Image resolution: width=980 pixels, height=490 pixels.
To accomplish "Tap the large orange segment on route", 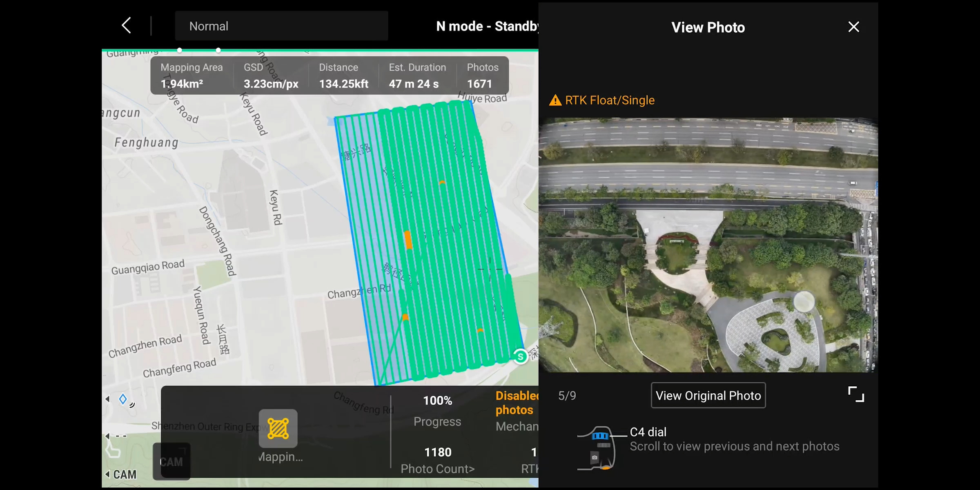I will (408, 240).
